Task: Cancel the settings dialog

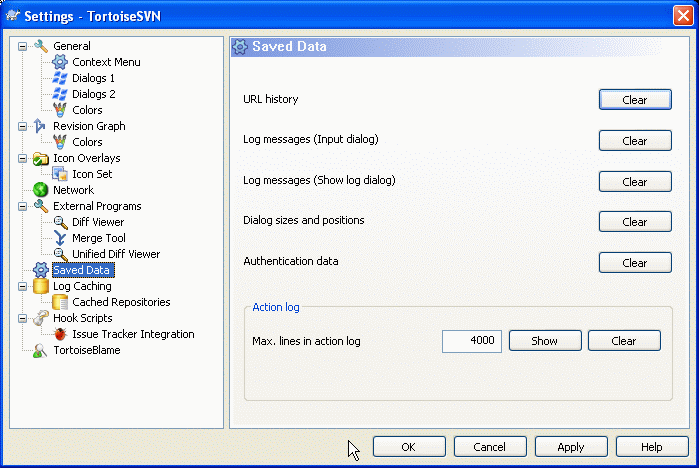Action: pos(490,447)
